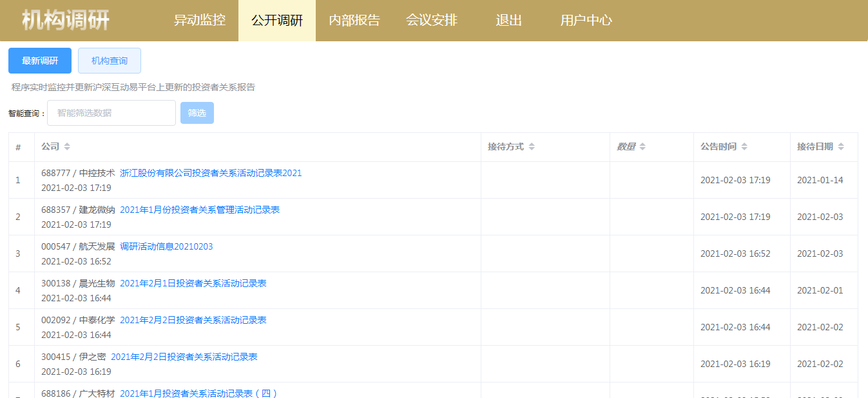Select the 最新调研 button

(x=40, y=61)
